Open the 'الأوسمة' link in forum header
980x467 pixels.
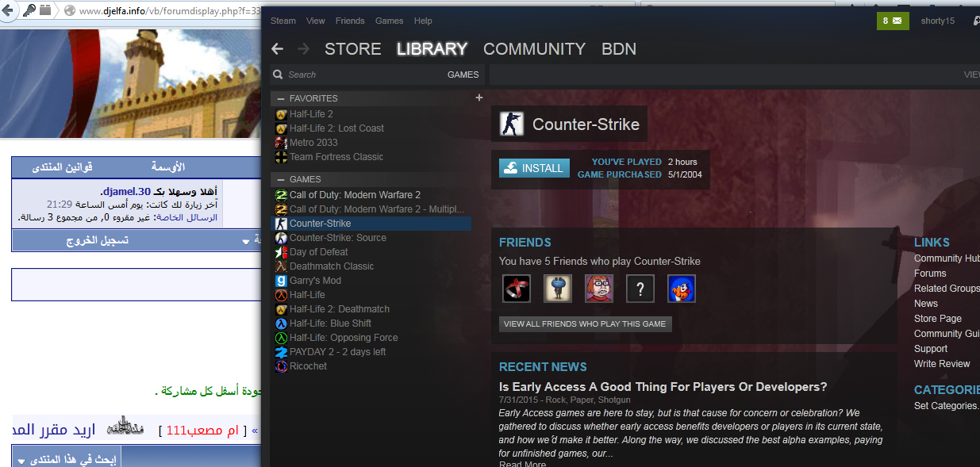pyautogui.click(x=168, y=167)
